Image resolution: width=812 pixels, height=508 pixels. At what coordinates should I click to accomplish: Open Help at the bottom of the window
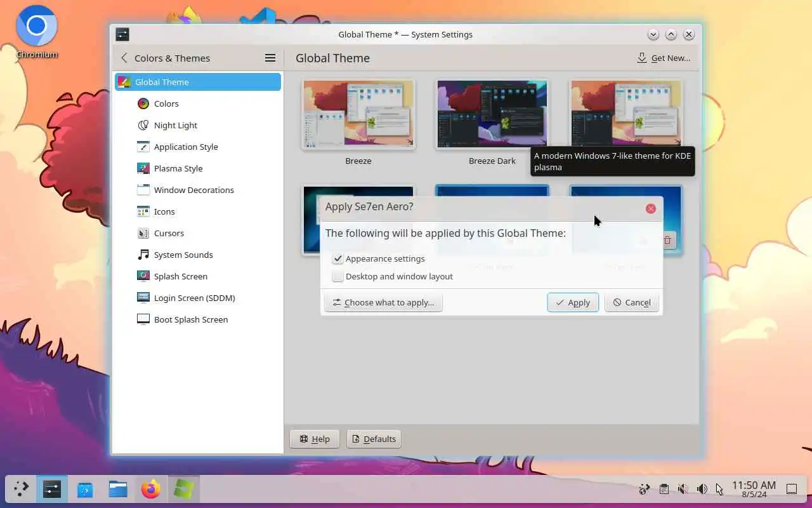(315, 439)
